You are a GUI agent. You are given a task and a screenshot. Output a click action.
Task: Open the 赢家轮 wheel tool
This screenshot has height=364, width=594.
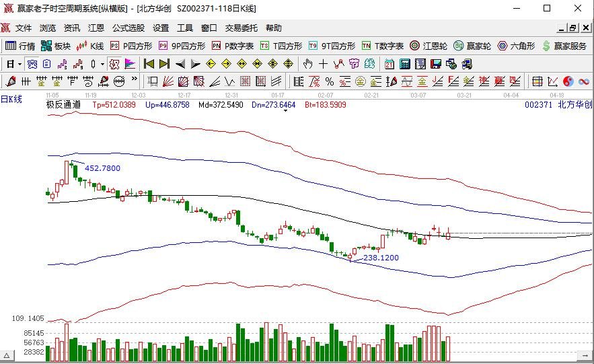tap(472, 46)
